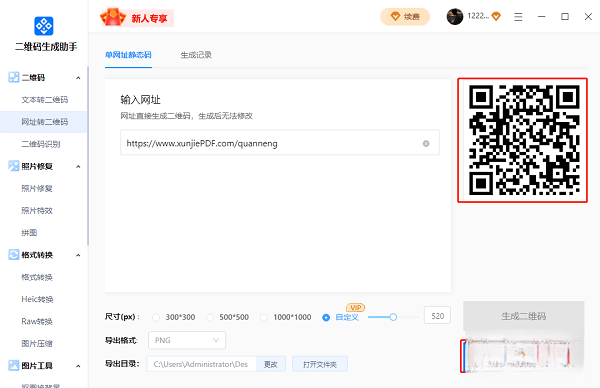Open the PNG export format dropdown
The width and height of the screenshot is (600, 388).
pyautogui.click(x=187, y=340)
